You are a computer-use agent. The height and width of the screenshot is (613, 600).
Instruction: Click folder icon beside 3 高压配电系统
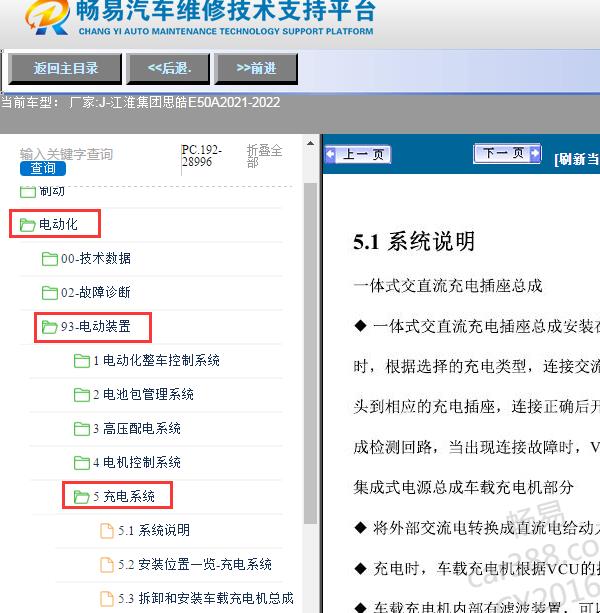pyautogui.click(x=82, y=429)
